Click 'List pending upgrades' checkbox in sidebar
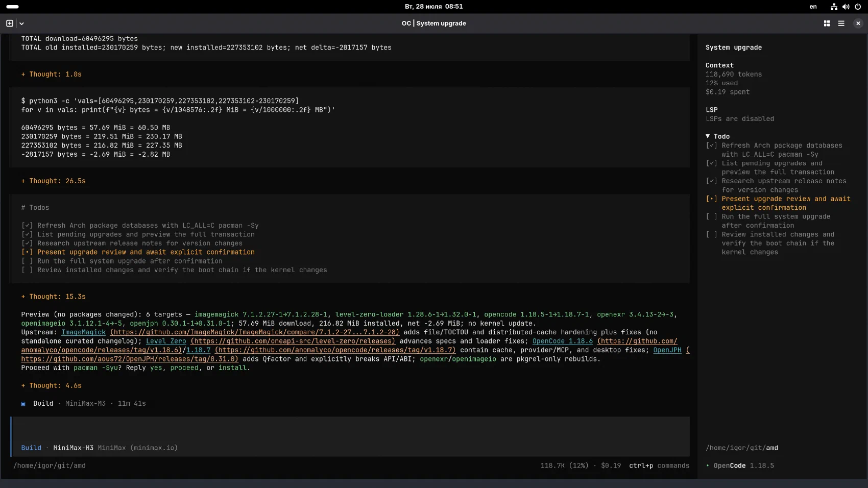The height and width of the screenshot is (488, 868). click(711, 163)
